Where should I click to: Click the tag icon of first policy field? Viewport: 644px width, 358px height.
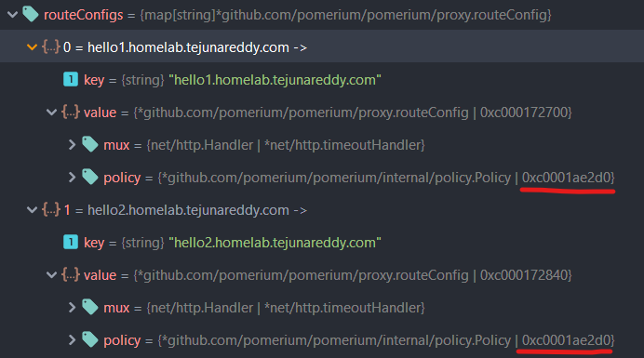pos(90,177)
